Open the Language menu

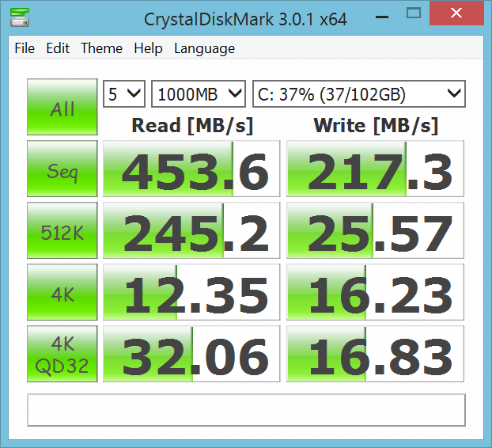pos(204,48)
